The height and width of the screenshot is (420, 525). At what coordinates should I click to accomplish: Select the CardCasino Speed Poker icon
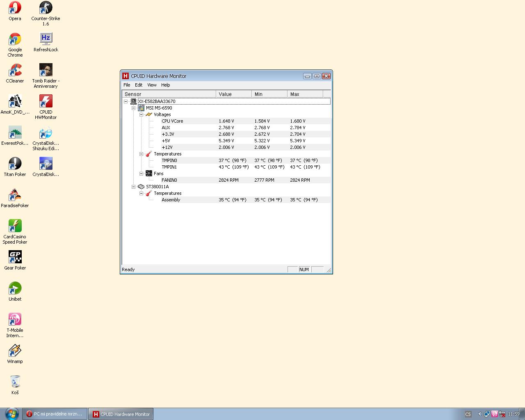tap(15, 232)
